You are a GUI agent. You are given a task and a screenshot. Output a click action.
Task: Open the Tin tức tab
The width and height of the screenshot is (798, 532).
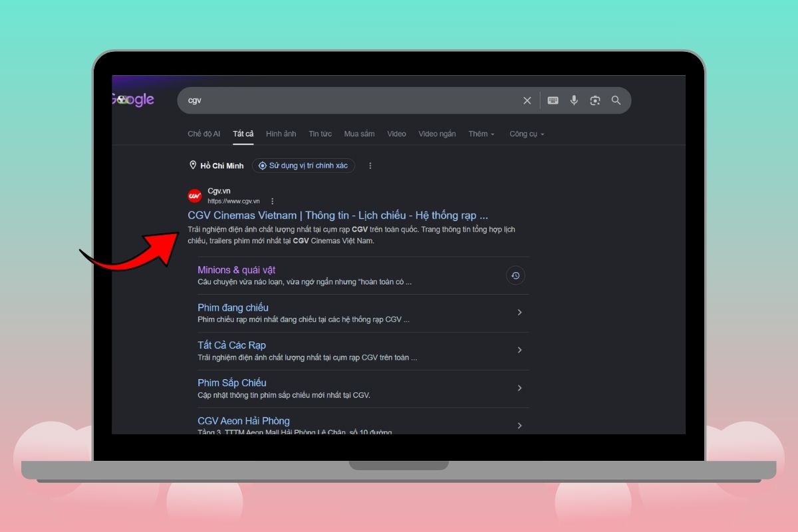(x=320, y=134)
